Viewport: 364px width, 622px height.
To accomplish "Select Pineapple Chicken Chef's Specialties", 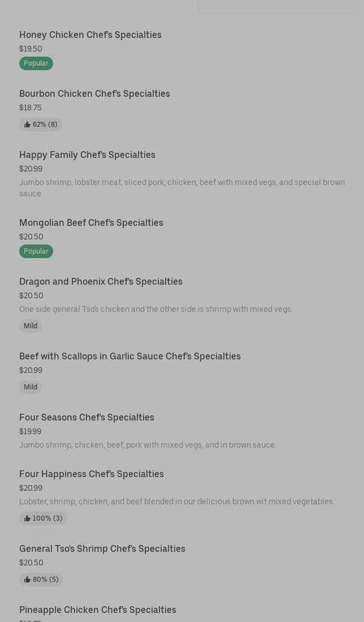I will [x=98, y=610].
